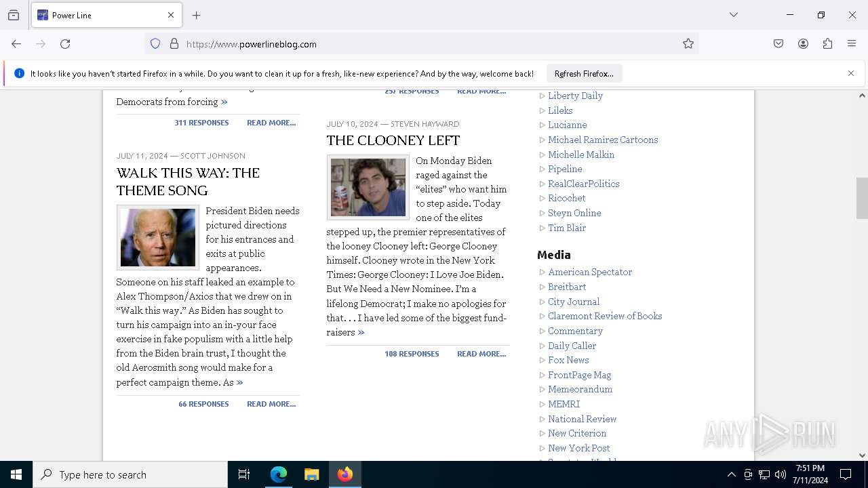Open National Review link
Screen dimensions: 868x488
[582, 419]
